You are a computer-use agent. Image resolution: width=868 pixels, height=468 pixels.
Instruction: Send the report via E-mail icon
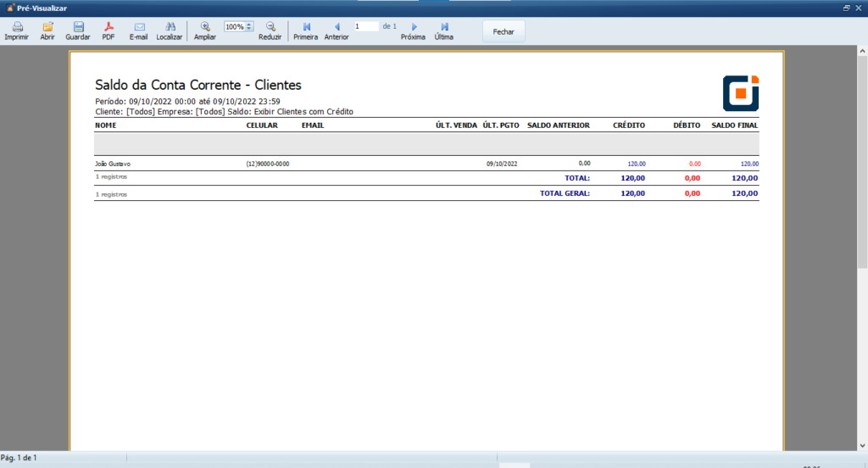point(139,27)
